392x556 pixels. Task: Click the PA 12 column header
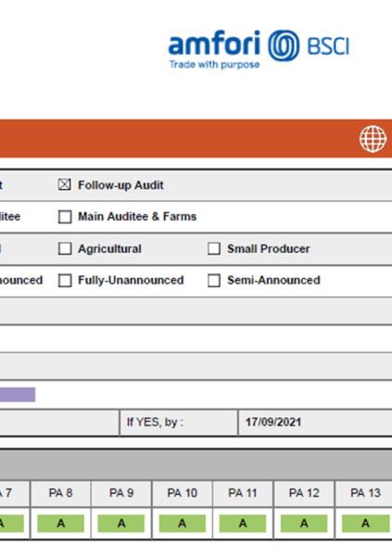pos(304,493)
